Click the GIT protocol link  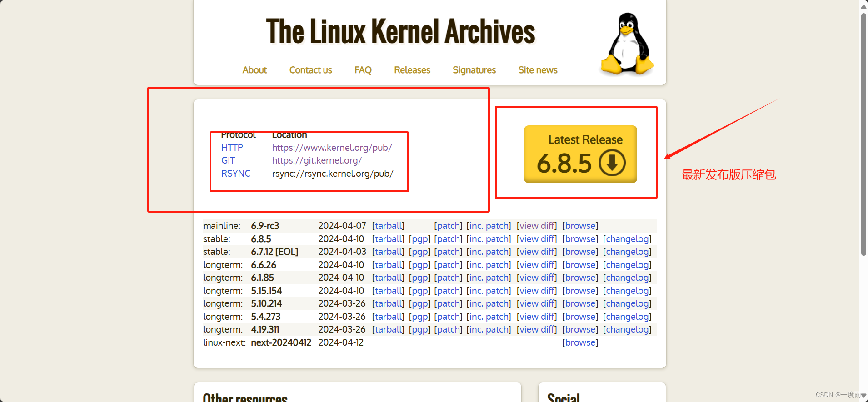click(228, 160)
